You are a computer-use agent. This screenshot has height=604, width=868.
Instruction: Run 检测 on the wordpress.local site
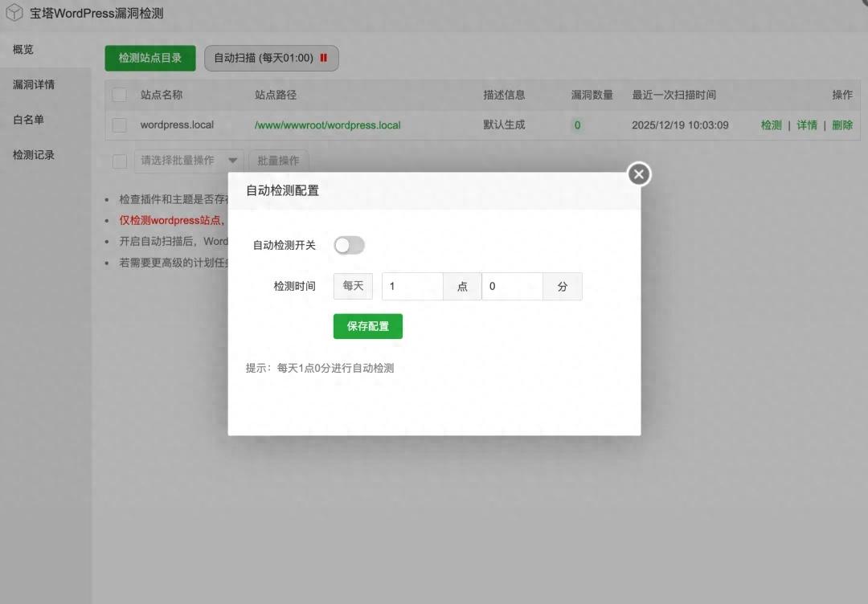click(x=771, y=125)
